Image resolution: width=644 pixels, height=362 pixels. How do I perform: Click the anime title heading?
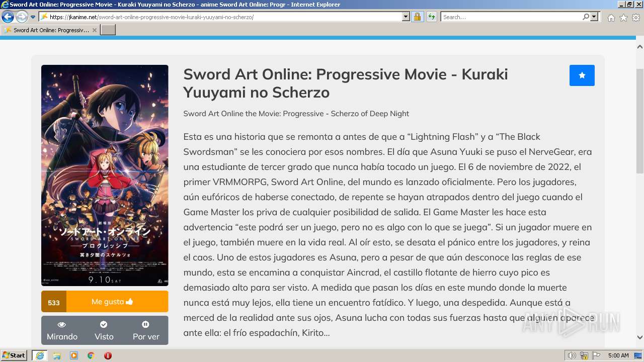click(x=346, y=83)
